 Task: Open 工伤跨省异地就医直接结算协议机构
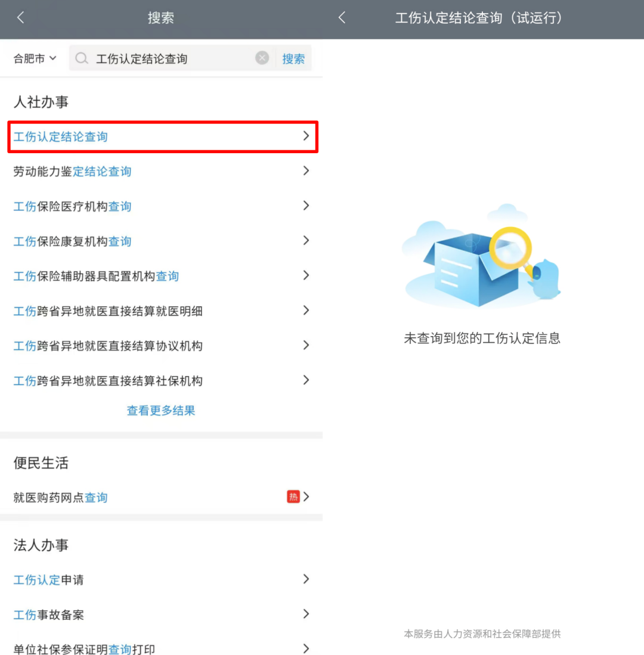pyautogui.click(x=162, y=346)
